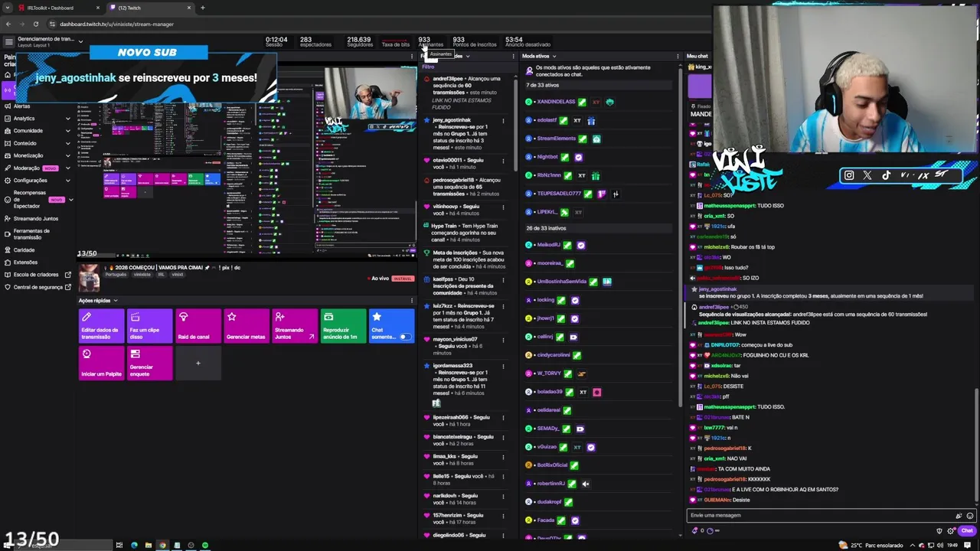Open Caridade in the left sidebar
The width and height of the screenshot is (980, 551).
(x=24, y=249)
